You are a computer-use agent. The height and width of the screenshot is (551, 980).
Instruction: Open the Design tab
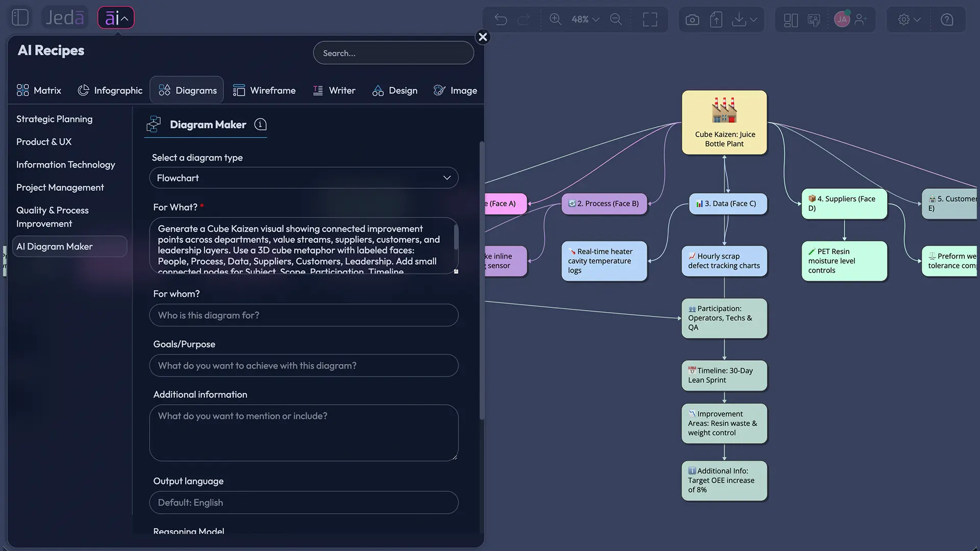(x=395, y=90)
